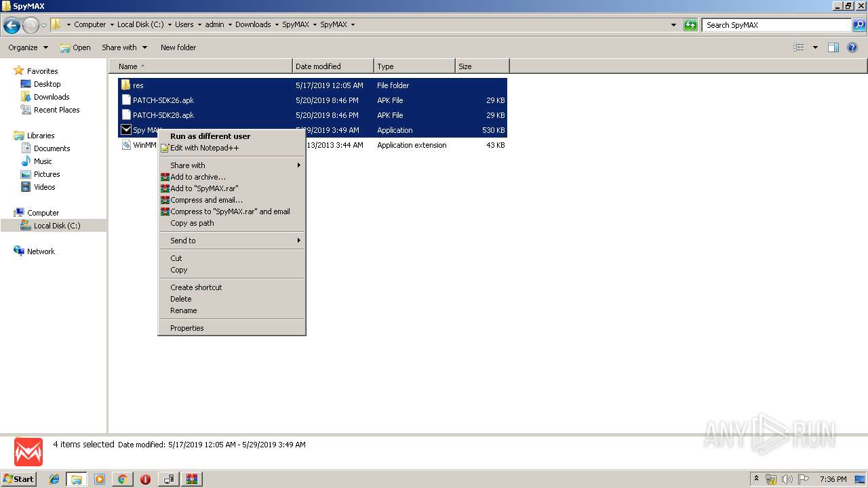Open the Action Center flag icon
Image resolution: width=868 pixels, height=488 pixels.
click(804, 479)
